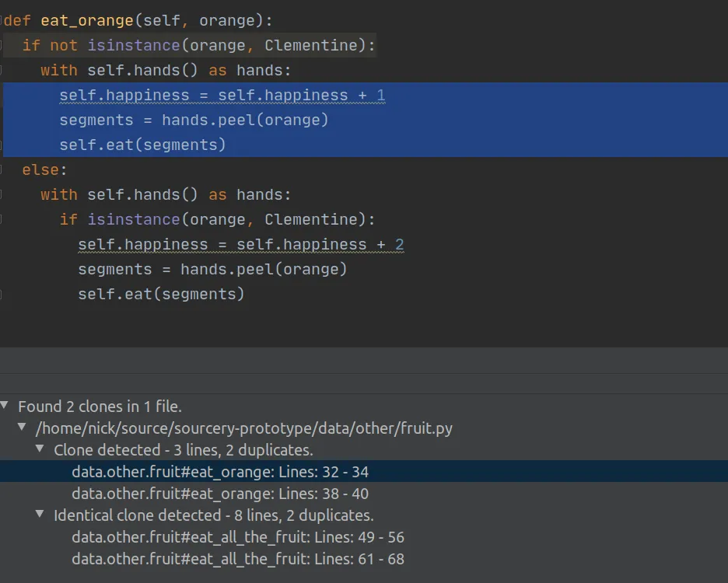Select the eat_orange clone at Lines 38-40

pyautogui.click(x=221, y=493)
